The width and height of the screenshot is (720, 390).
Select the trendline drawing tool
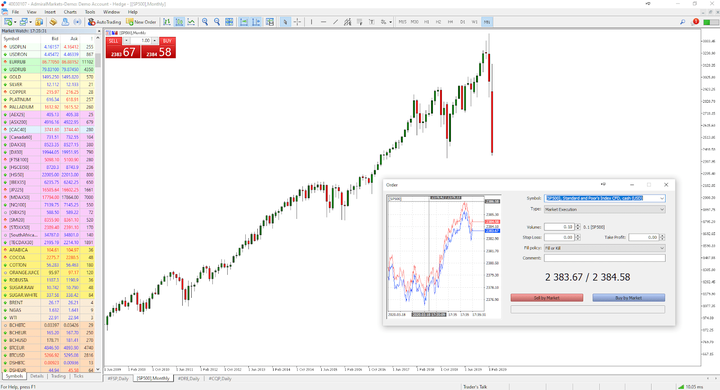click(335, 22)
